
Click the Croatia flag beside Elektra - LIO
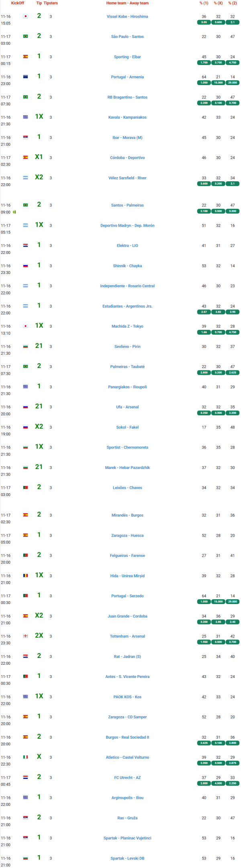coord(25,245)
